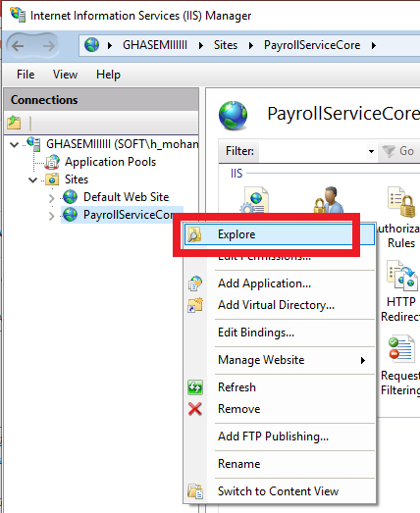The height and width of the screenshot is (513, 420).
Task: Select Default Web Site tree item
Action: tap(126, 197)
